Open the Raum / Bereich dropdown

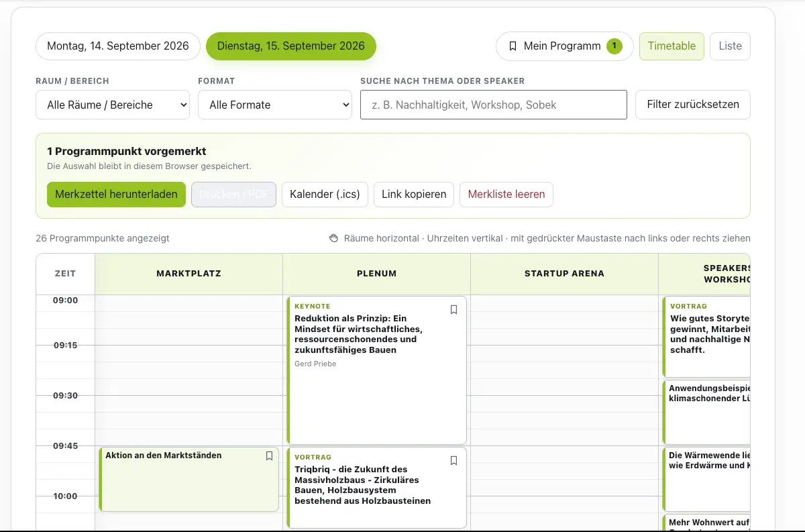(113, 105)
